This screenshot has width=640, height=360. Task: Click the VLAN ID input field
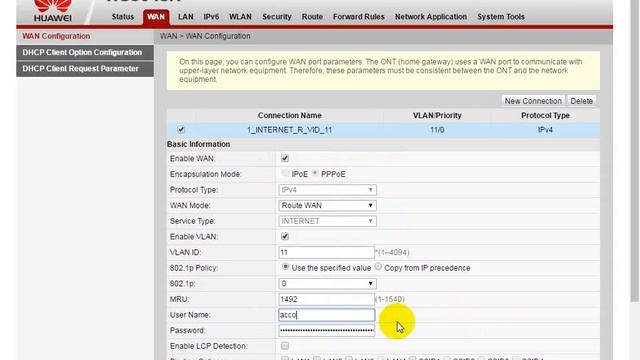click(x=327, y=252)
